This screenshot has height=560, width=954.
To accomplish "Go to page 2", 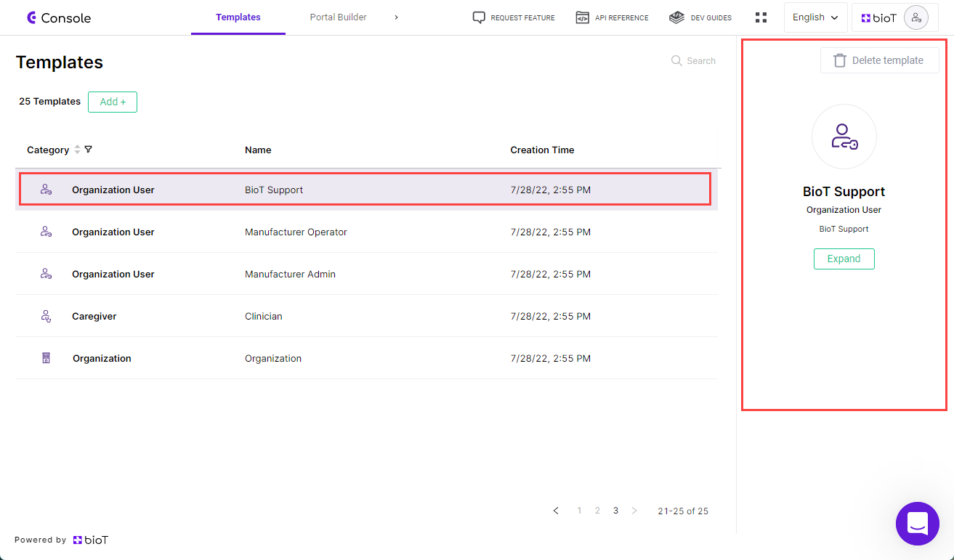I will click(597, 511).
